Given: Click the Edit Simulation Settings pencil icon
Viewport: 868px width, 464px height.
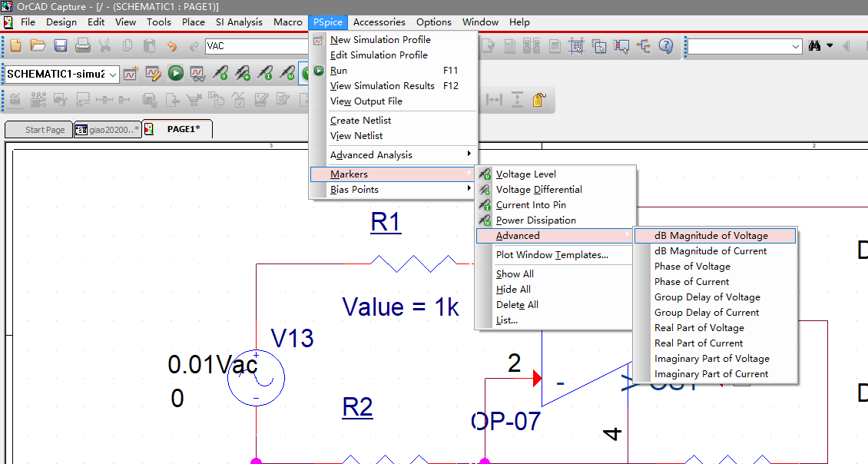Looking at the screenshot, I should click(x=154, y=73).
